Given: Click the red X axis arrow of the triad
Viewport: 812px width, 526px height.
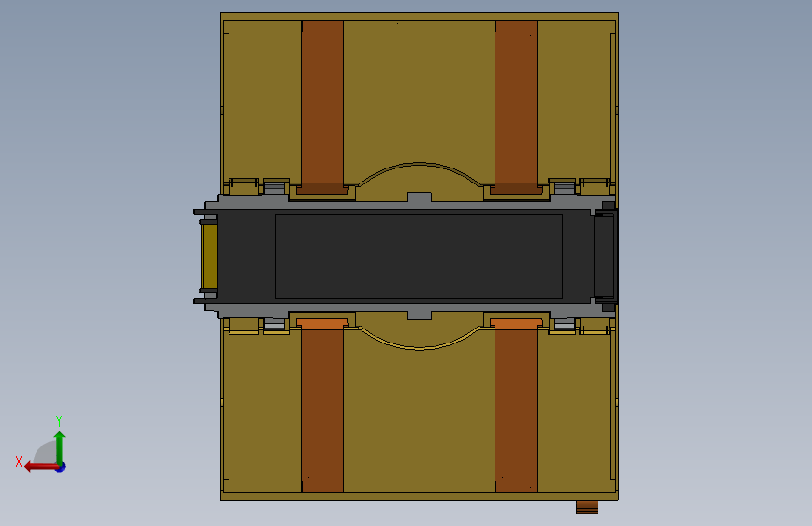Looking at the screenshot, I should (x=41, y=467).
